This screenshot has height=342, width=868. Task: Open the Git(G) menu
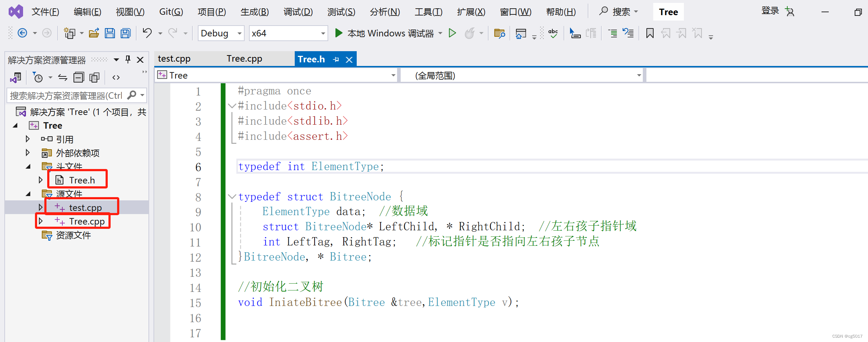pyautogui.click(x=171, y=12)
